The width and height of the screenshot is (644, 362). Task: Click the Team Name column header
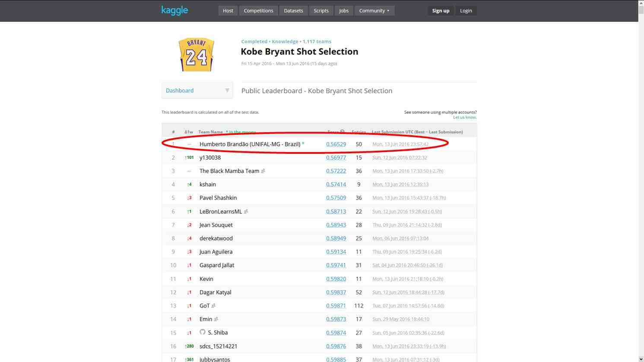[x=210, y=132]
